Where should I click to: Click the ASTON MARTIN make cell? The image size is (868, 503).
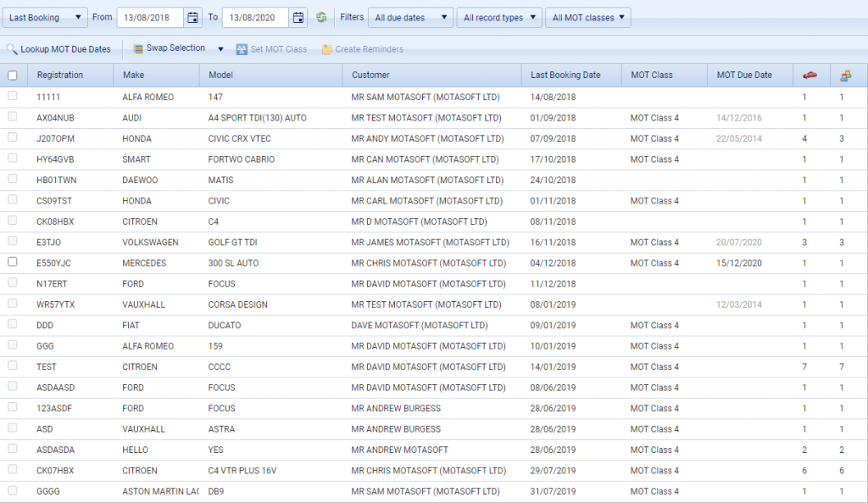click(x=160, y=491)
